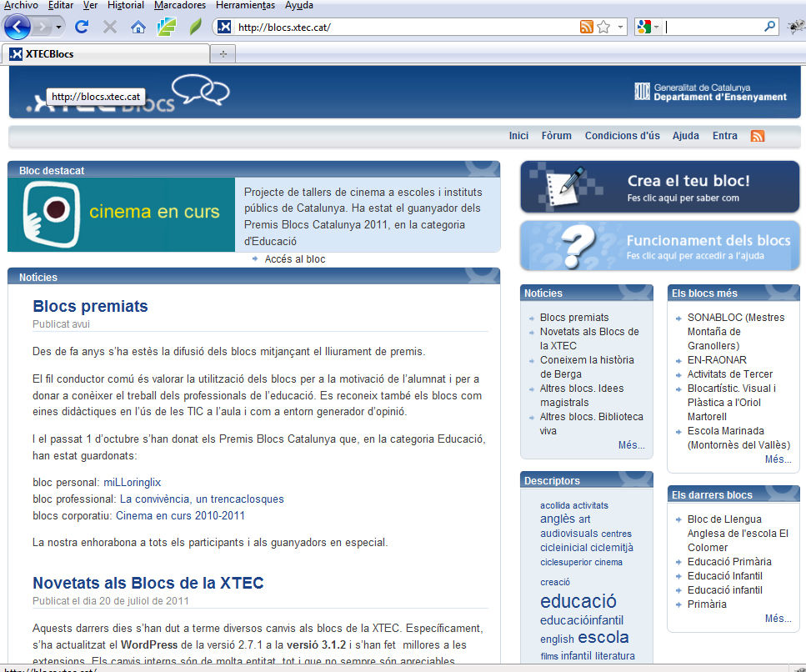Click the Fòrum navigation link
This screenshot has height=672, width=806.
557,136
